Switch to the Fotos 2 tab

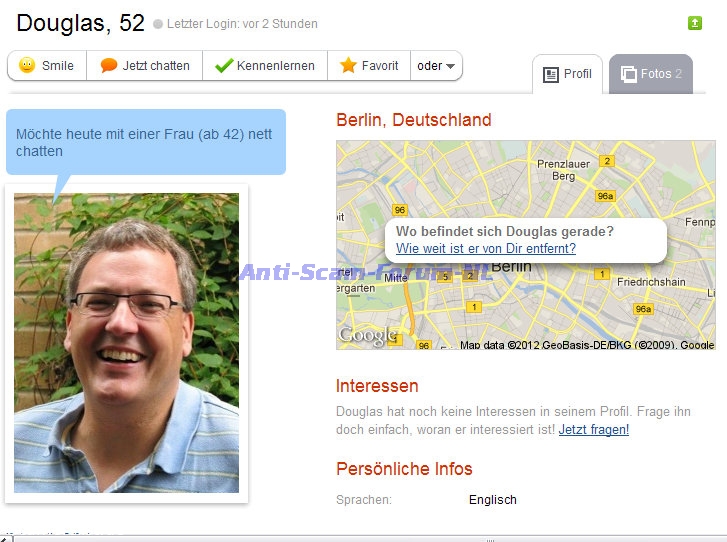651,74
